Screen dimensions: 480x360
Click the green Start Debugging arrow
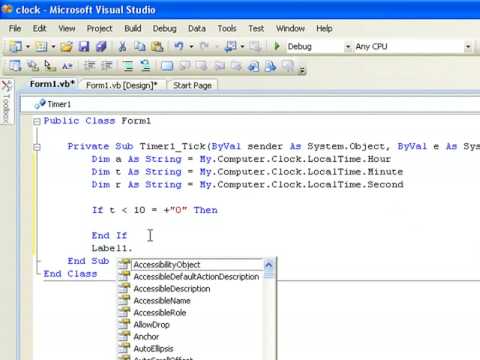click(277, 46)
